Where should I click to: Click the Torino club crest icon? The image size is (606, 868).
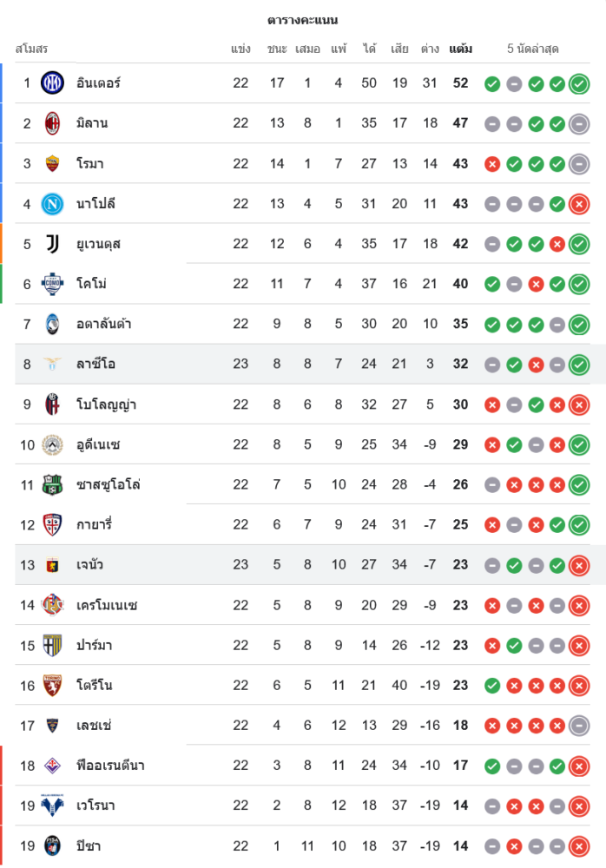52,685
